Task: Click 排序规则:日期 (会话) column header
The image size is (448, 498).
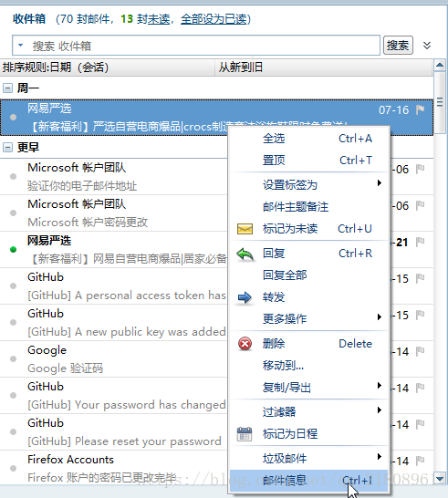Action: coord(107,67)
